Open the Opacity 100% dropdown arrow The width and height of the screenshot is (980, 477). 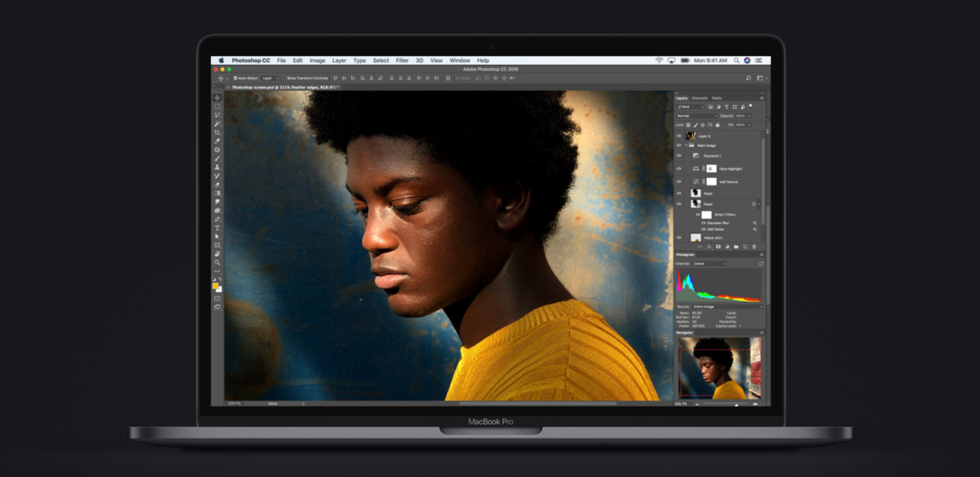coord(750,116)
